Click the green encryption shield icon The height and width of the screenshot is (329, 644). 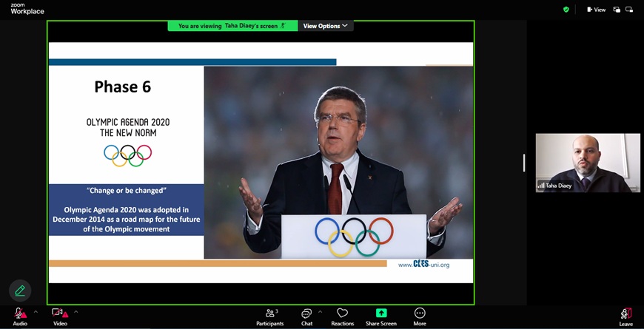point(566,10)
